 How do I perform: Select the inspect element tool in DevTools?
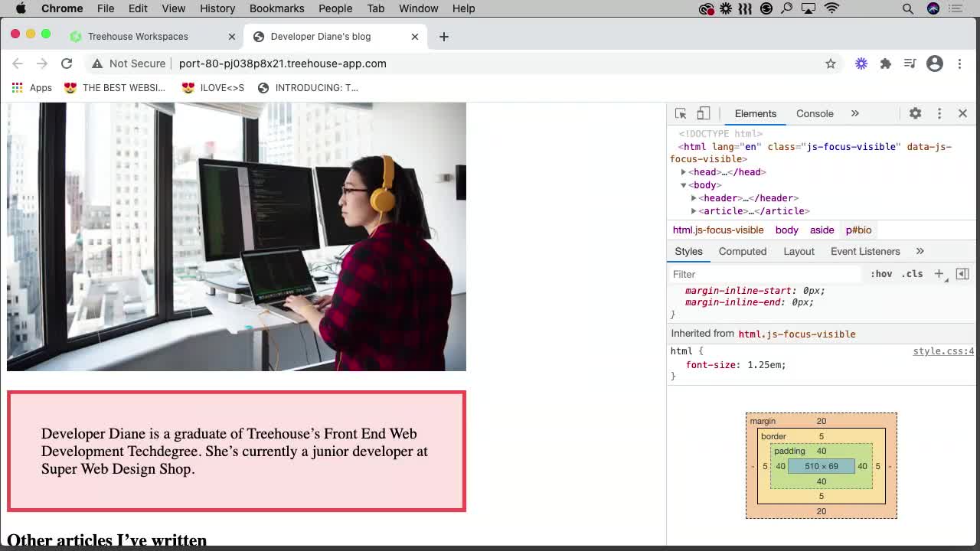pos(680,112)
